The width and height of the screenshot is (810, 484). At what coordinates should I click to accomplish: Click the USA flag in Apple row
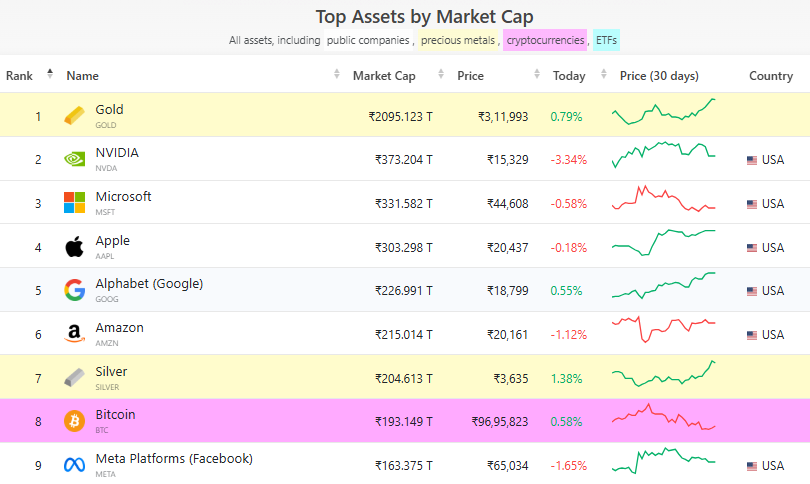pos(752,248)
